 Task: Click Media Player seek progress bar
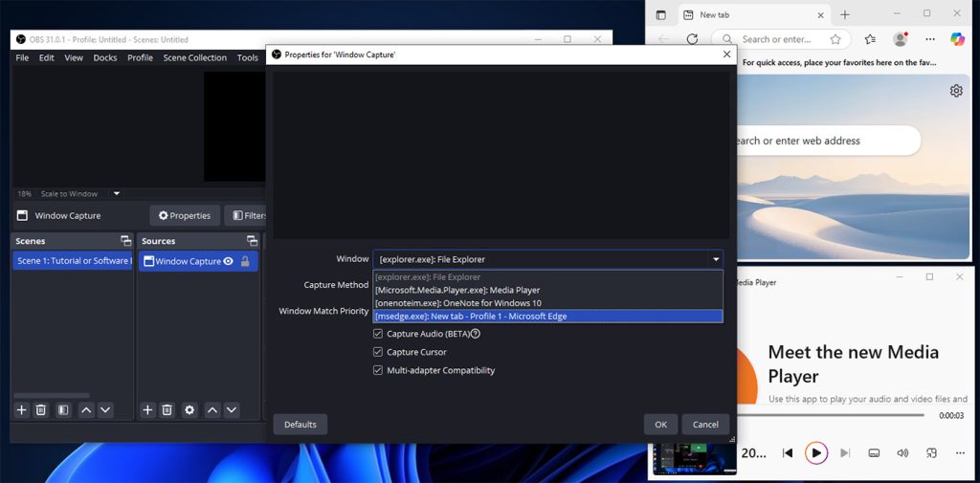coord(831,415)
